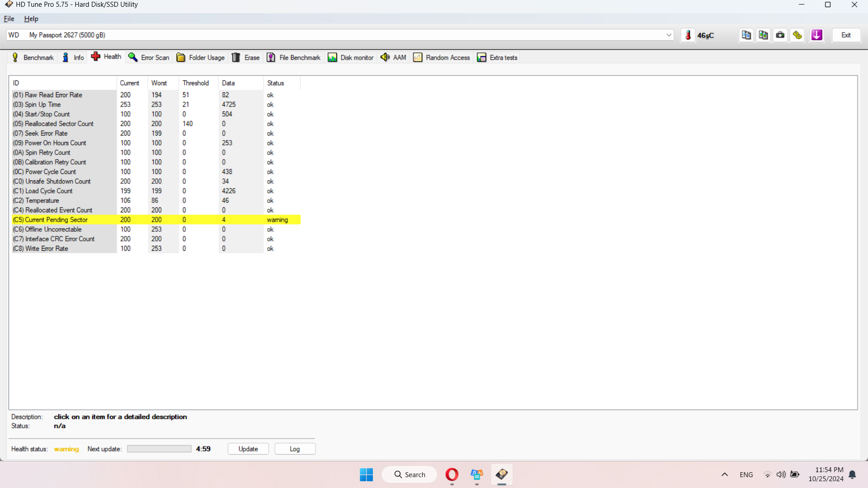
Task: Open the AAM tab
Action: (x=393, y=57)
